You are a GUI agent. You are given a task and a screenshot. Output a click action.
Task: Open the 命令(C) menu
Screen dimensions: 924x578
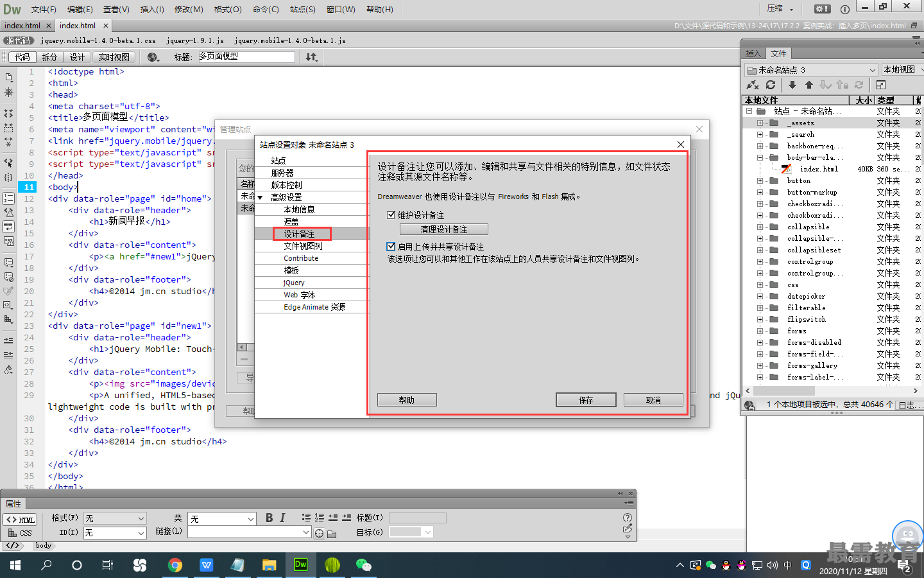click(x=266, y=9)
